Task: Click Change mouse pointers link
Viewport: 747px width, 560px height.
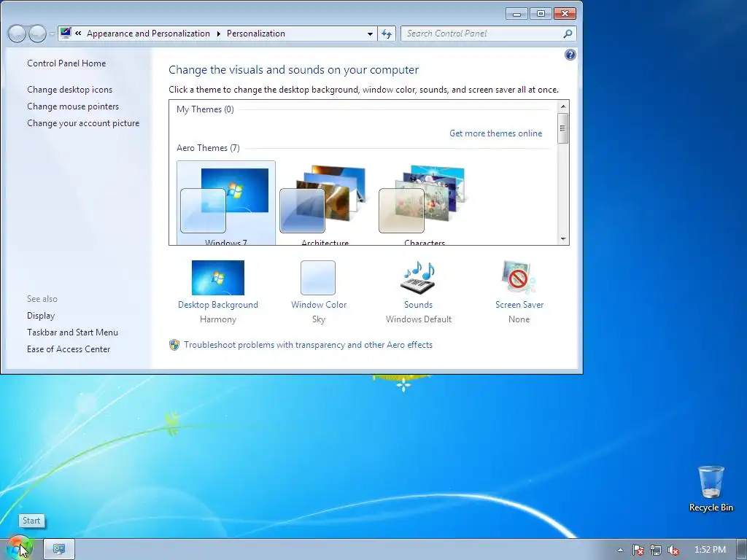Action: pyautogui.click(x=73, y=106)
